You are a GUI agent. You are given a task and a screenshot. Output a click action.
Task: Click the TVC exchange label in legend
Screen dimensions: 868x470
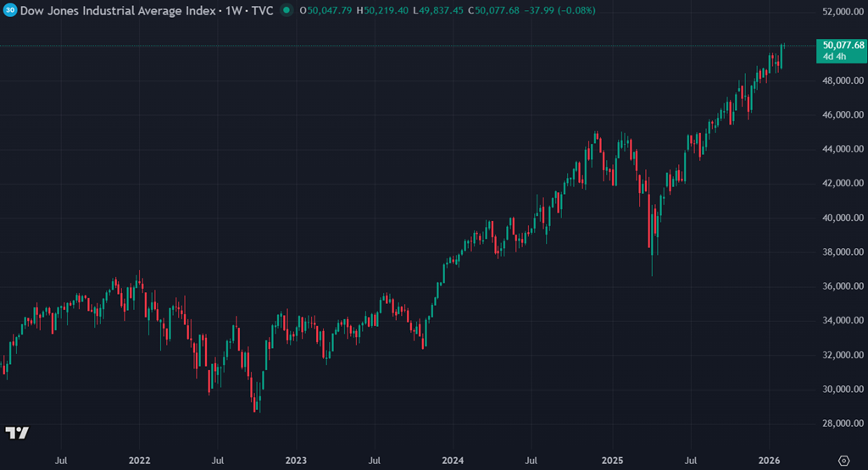pos(261,10)
